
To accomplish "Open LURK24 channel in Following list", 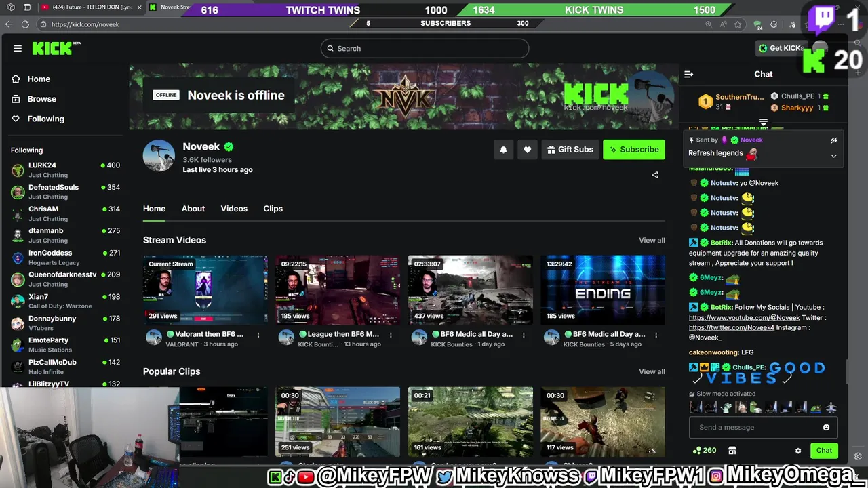I will 65,169.
